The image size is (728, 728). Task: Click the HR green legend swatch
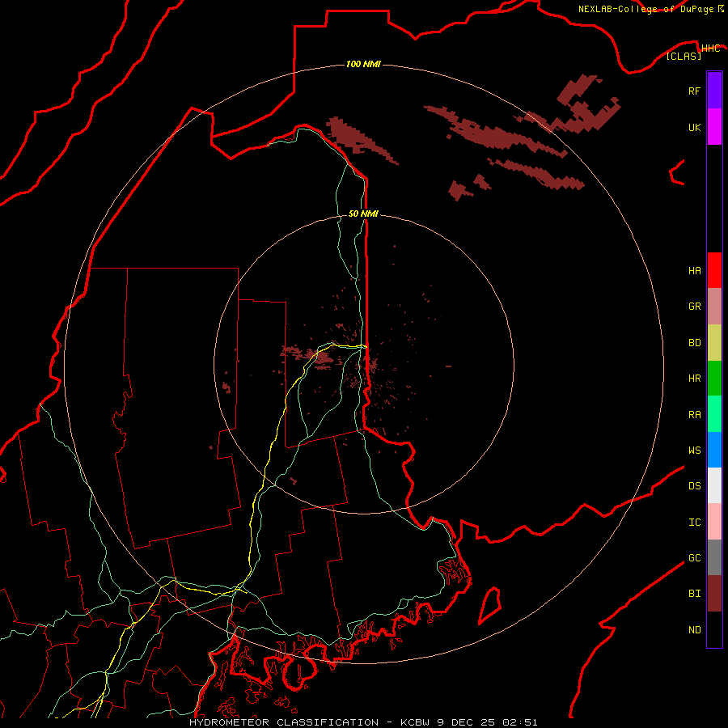pos(714,379)
